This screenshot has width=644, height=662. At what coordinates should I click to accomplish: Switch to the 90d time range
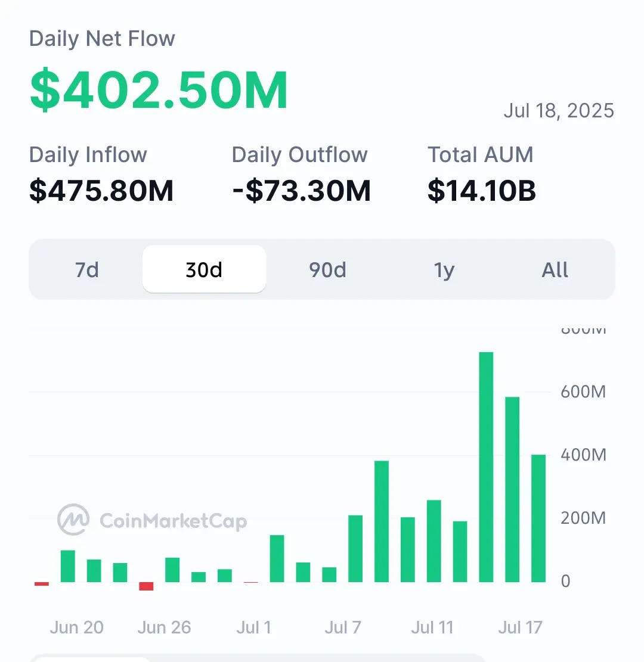point(327,269)
